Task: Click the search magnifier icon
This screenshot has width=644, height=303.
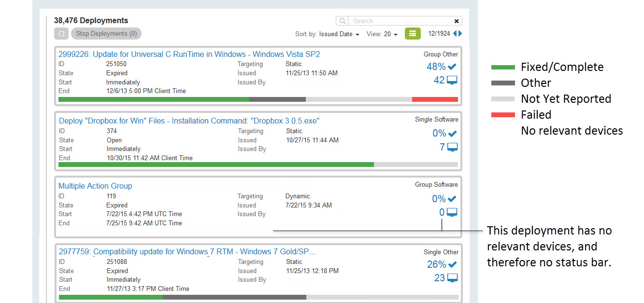Action: (x=342, y=21)
